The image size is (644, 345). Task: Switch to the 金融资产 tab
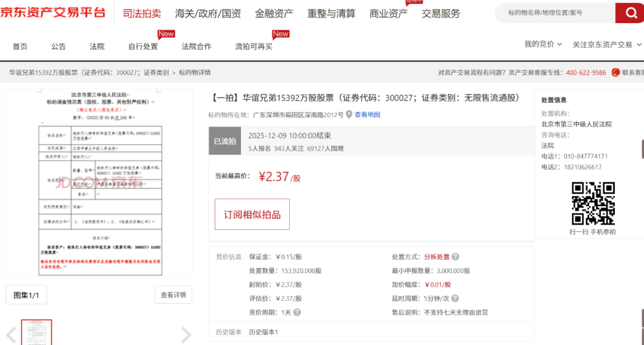pyautogui.click(x=274, y=13)
